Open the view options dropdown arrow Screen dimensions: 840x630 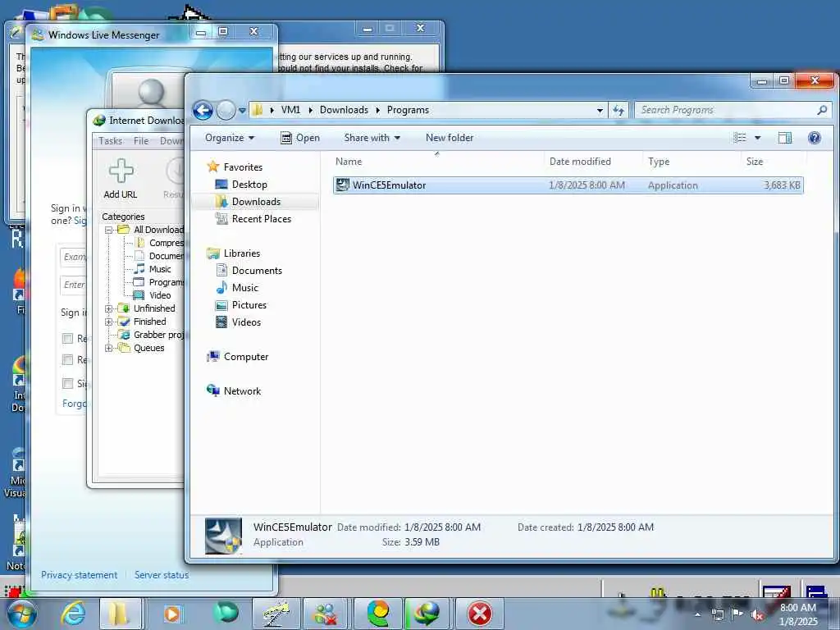757,138
